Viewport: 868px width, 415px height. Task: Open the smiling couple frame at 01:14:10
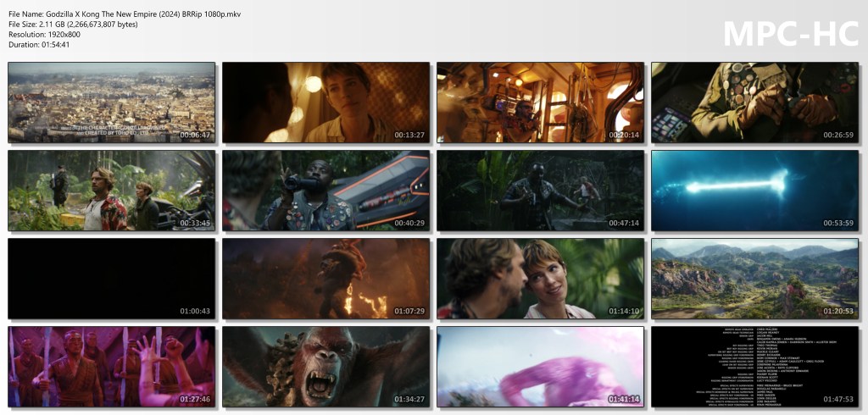click(540, 279)
